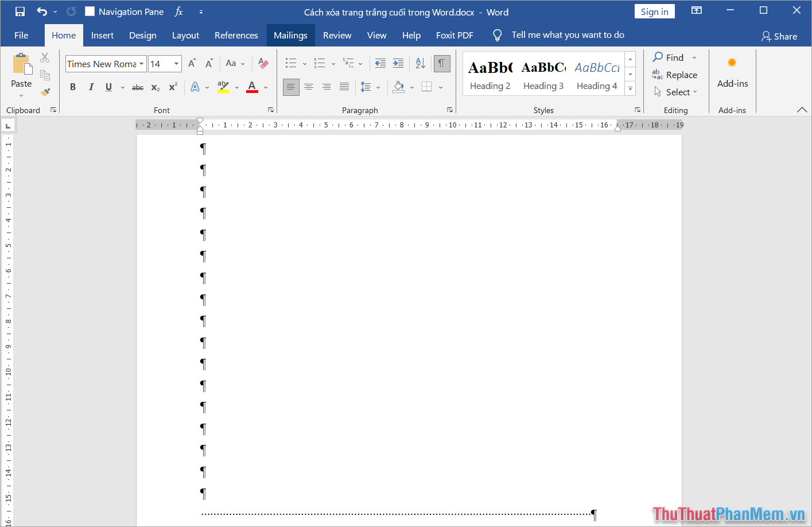Click Replace in the Editing group
Viewport: 812px width, 527px height.
675,75
